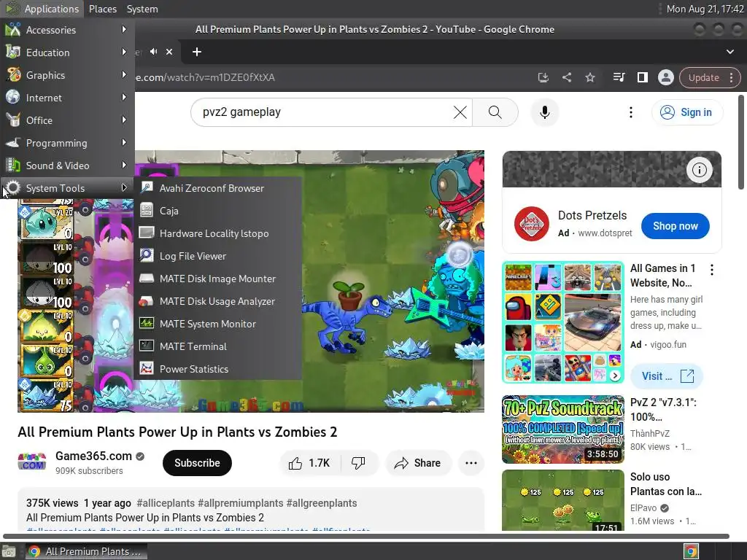Click the show desktop icon in bottom panel
The width and height of the screenshot is (747, 560).
tap(9, 551)
